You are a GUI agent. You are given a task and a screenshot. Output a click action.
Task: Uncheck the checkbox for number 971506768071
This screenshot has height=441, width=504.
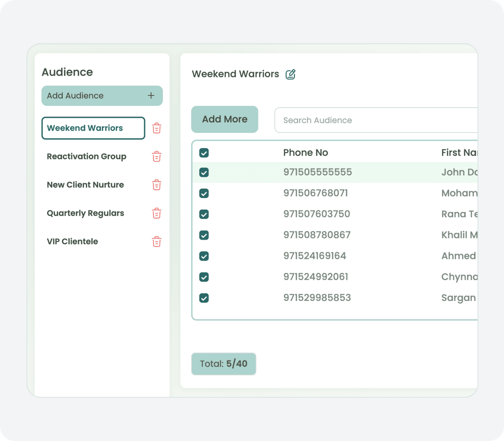(x=204, y=193)
